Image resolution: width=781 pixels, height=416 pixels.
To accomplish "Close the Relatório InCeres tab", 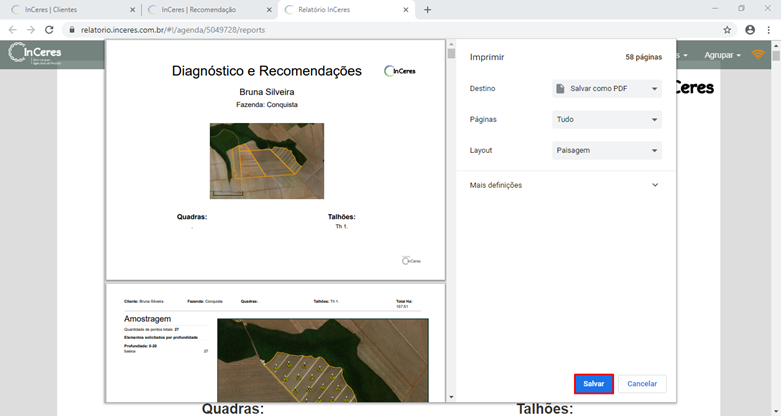I will point(406,9).
